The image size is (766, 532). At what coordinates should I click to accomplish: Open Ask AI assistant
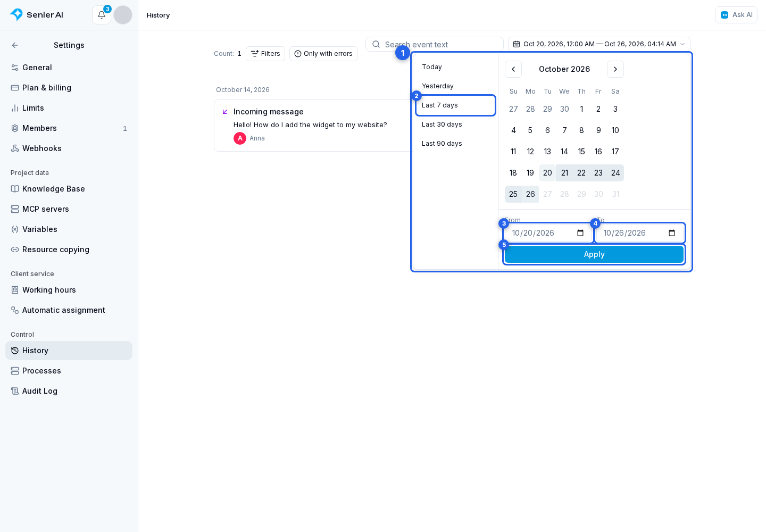736,15
